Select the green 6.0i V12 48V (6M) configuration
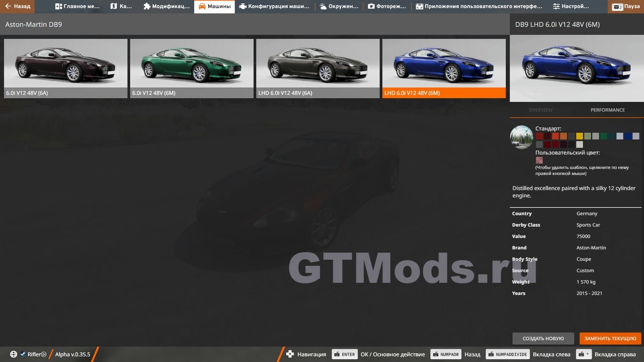The height and width of the screenshot is (362, 644). pyautogui.click(x=192, y=68)
